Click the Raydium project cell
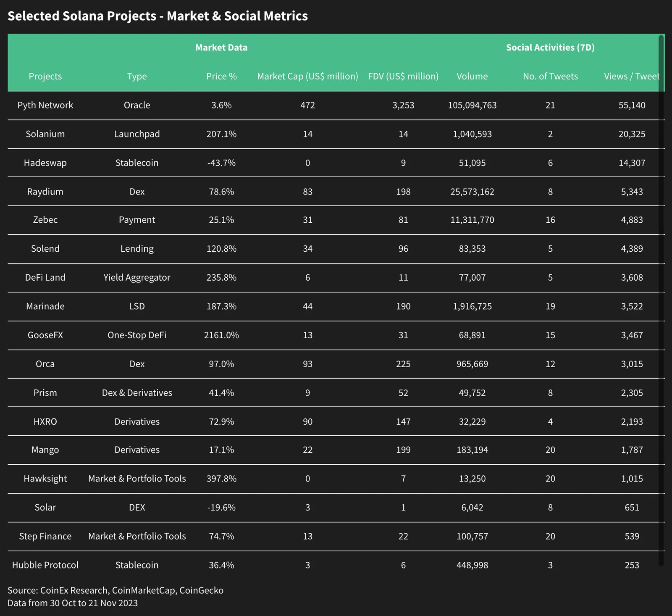The width and height of the screenshot is (672, 616). click(45, 192)
